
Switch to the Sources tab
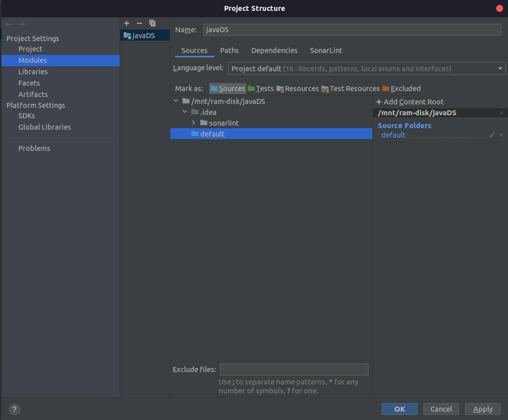point(194,50)
